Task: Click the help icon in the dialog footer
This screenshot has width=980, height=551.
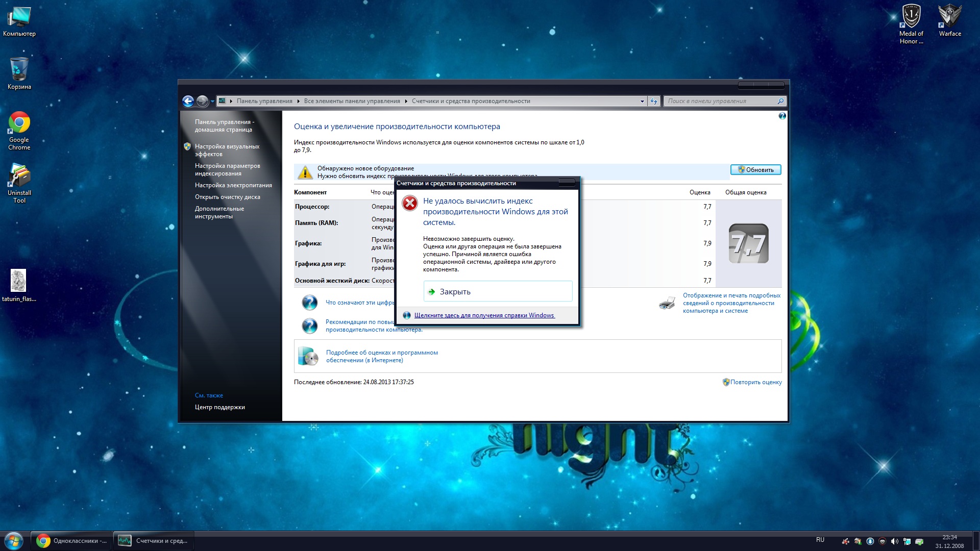Action: 407,315
